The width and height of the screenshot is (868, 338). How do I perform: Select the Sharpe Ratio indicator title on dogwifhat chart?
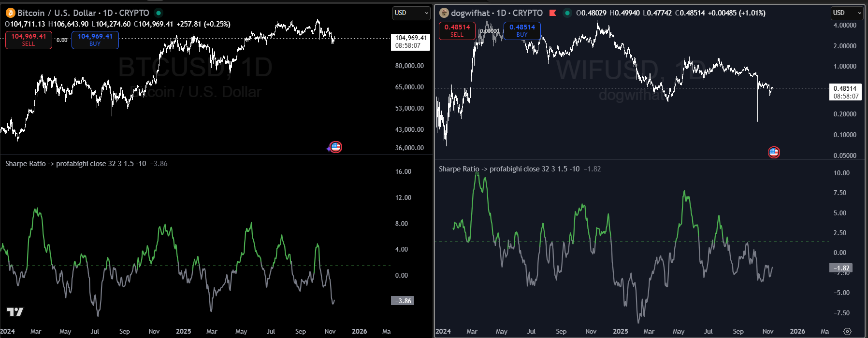(x=509, y=169)
